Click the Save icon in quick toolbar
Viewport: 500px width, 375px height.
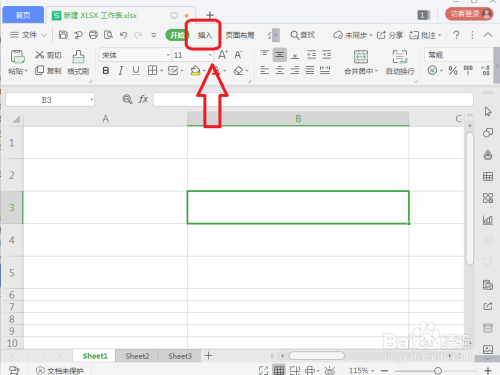point(63,35)
